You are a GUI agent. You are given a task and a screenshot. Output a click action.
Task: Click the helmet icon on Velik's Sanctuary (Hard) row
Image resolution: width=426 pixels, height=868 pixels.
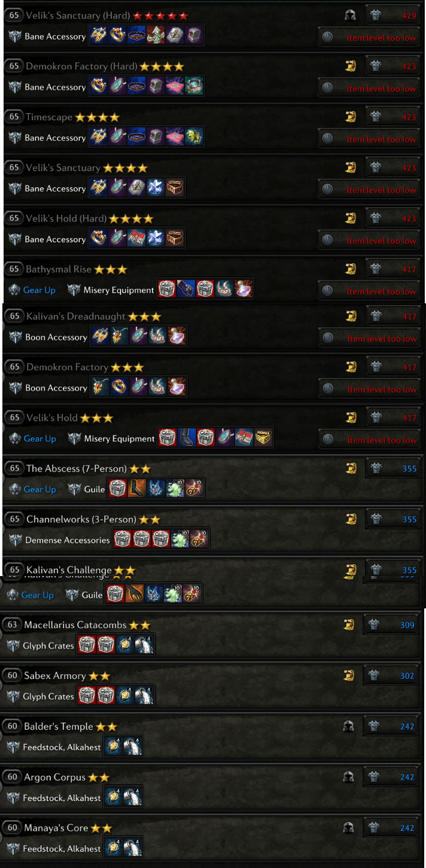351,16
